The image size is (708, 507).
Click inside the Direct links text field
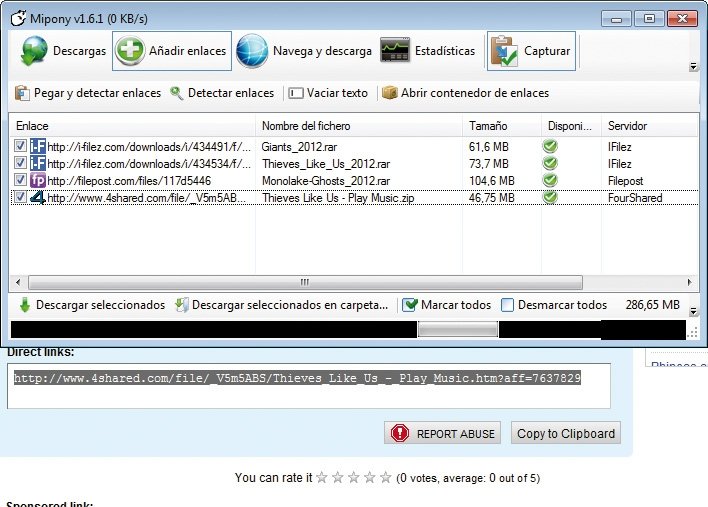pyautogui.click(x=309, y=386)
